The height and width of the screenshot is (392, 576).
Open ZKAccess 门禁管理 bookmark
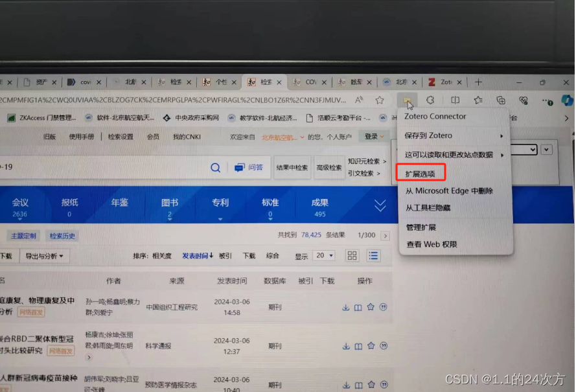pyautogui.click(x=42, y=118)
